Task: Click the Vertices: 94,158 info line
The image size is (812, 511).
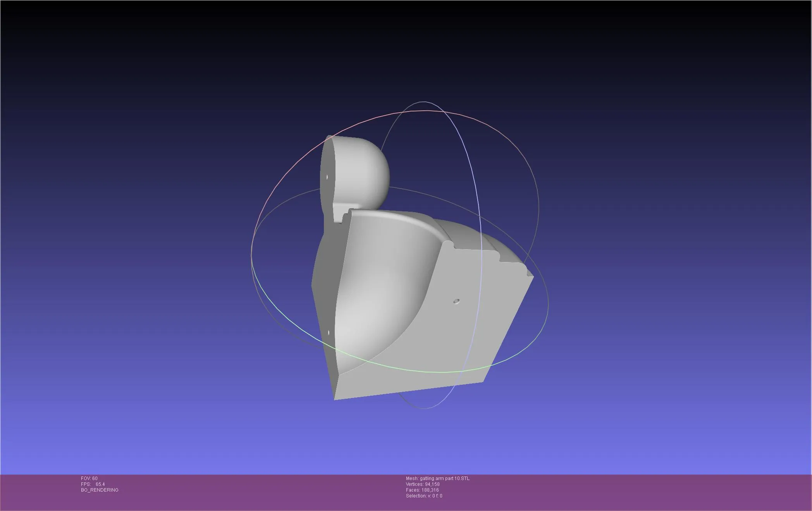Action: [x=423, y=484]
